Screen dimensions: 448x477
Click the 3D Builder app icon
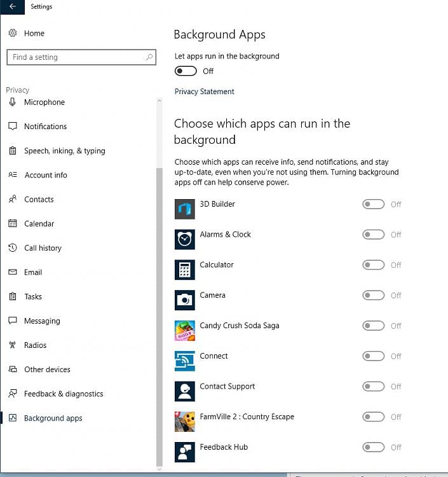[184, 209]
